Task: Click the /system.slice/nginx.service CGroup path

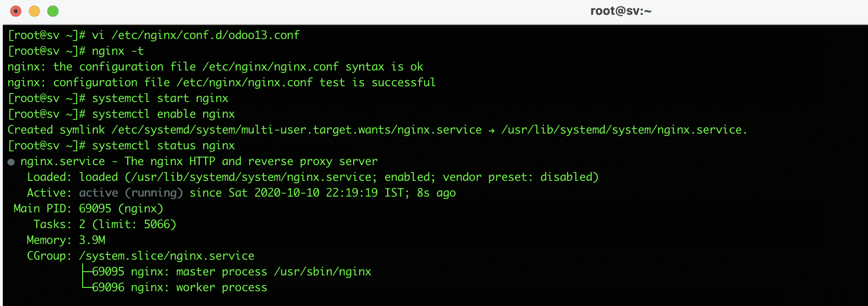Action: [166, 256]
